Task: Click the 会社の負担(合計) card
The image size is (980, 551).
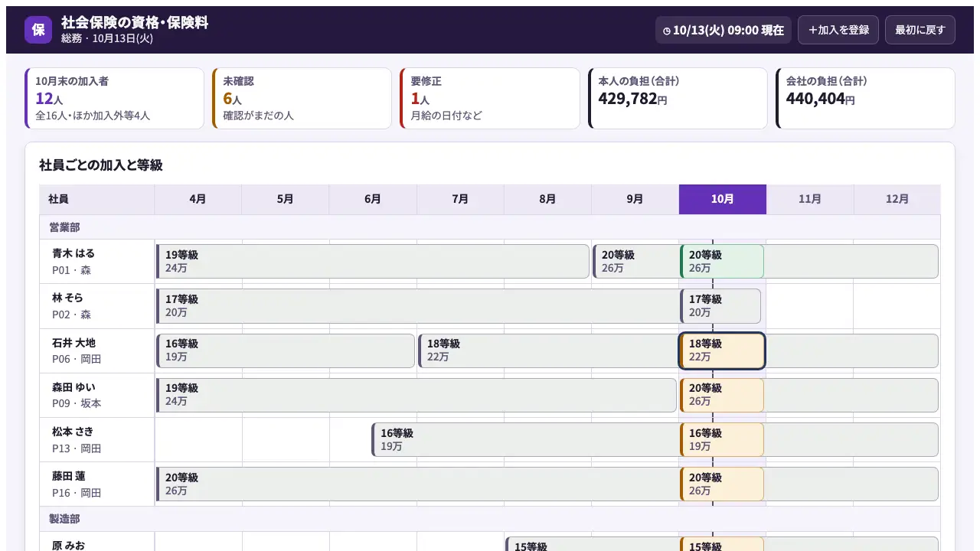Action: (x=865, y=98)
